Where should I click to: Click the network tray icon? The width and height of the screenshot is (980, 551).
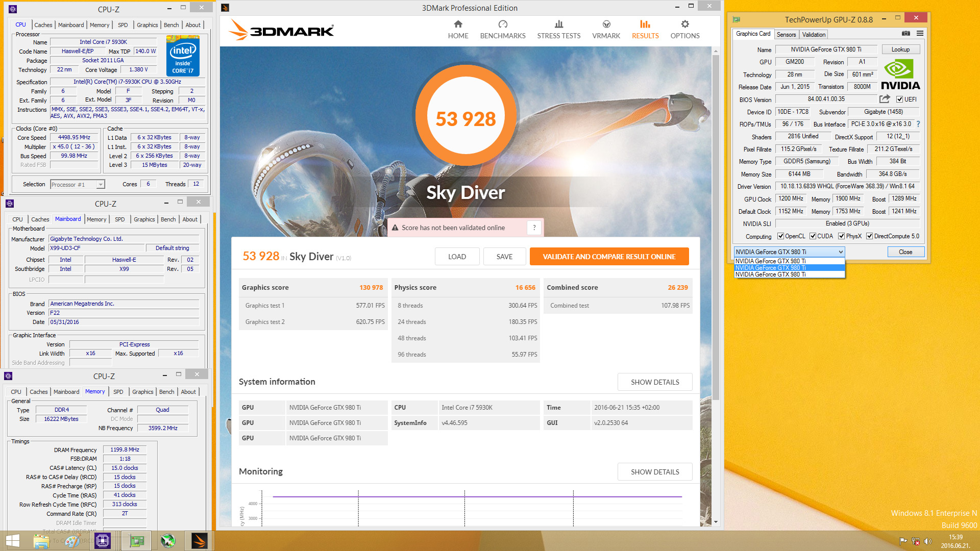(915, 541)
